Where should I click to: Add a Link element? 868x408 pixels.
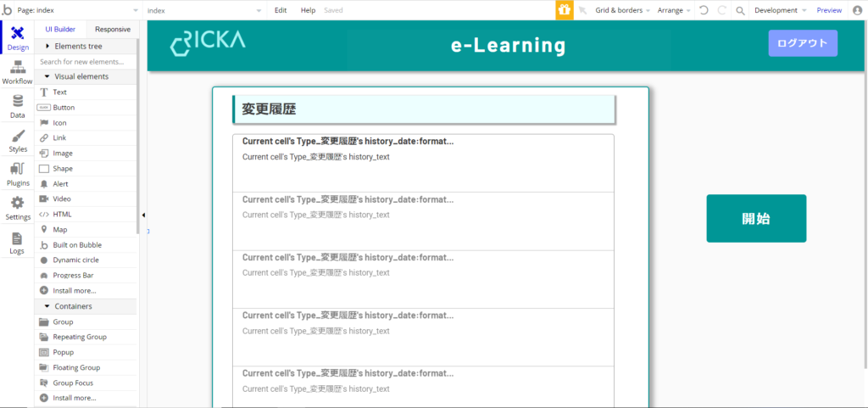pyautogui.click(x=86, y=138)
